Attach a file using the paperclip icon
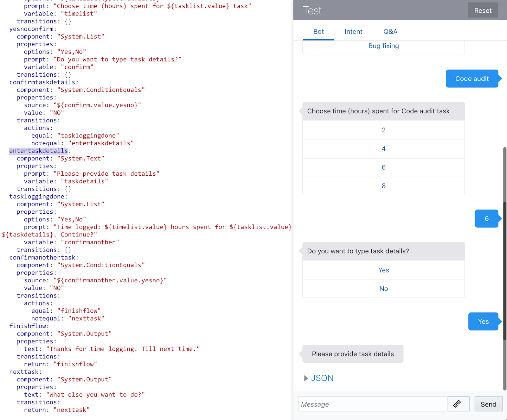The width and height of the screenshot is (507, 420). (459, 404)
